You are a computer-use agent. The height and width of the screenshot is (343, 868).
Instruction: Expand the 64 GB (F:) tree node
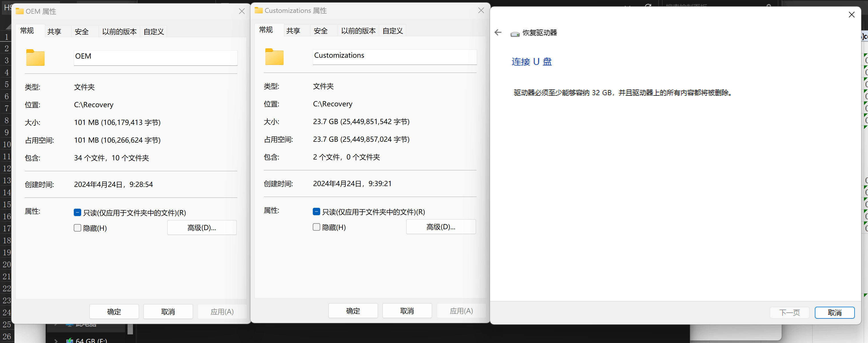pos(56,341)
